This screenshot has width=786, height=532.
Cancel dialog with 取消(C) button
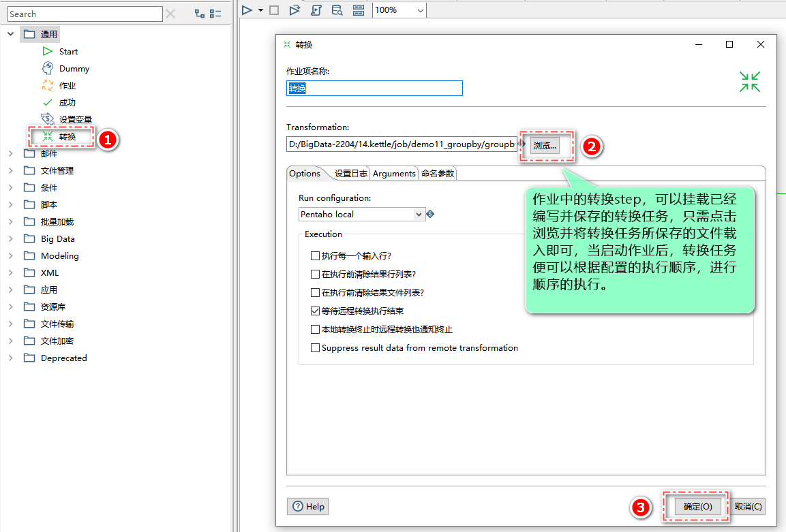[x=749, y=506]
